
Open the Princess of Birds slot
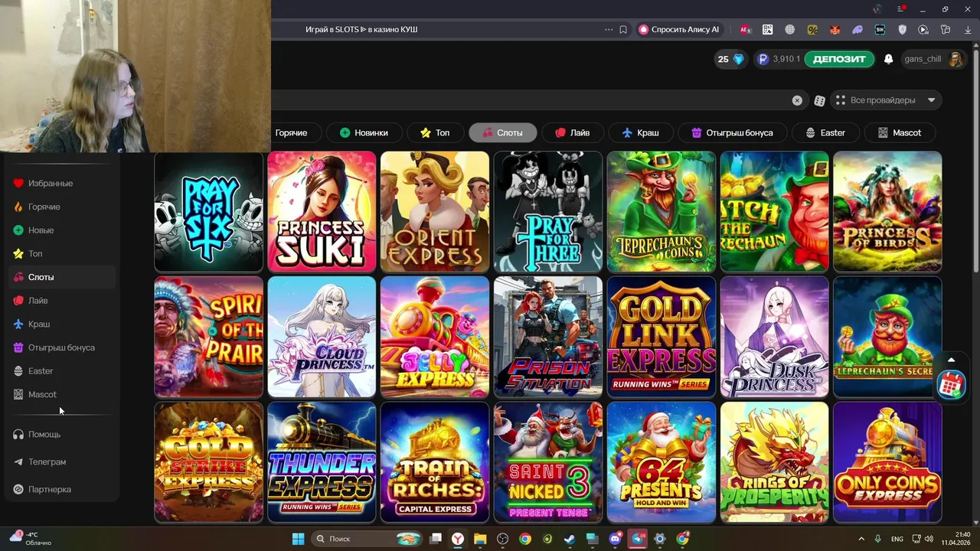click(x=887, y=212)
